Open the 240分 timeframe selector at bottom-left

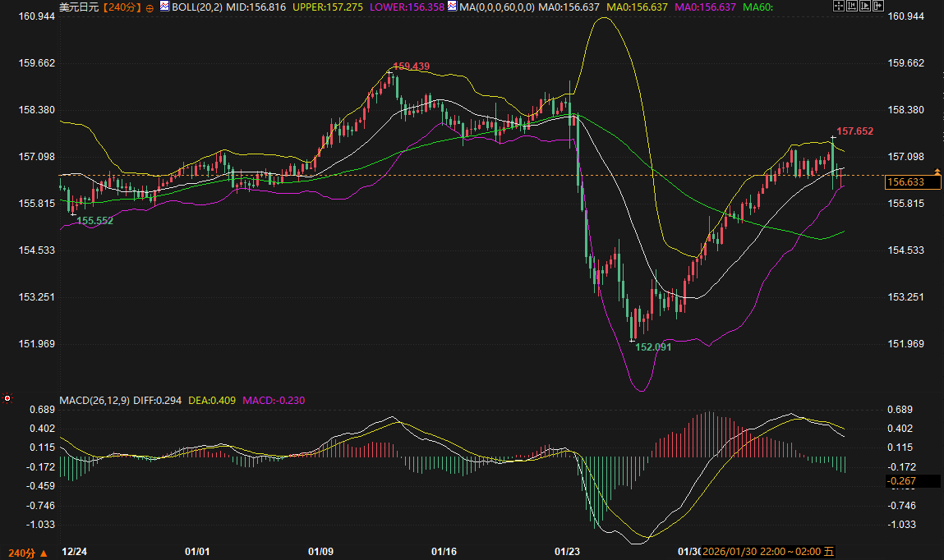point(26,553)
